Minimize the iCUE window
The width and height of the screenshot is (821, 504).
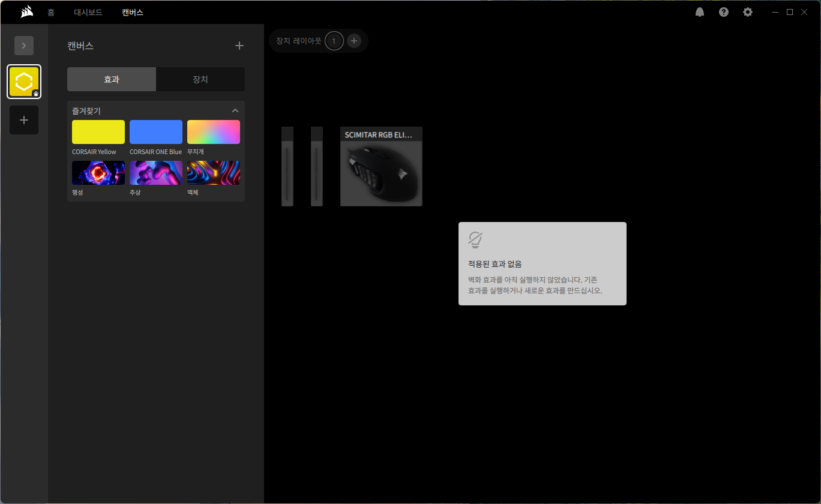point(775,12)
